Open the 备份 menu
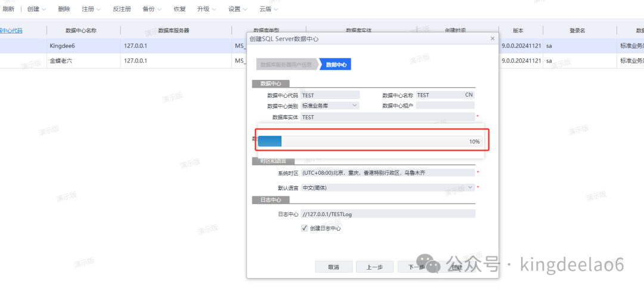Viewport: 644px width, 290px height. pyautogui.click(x=152, y=10)
